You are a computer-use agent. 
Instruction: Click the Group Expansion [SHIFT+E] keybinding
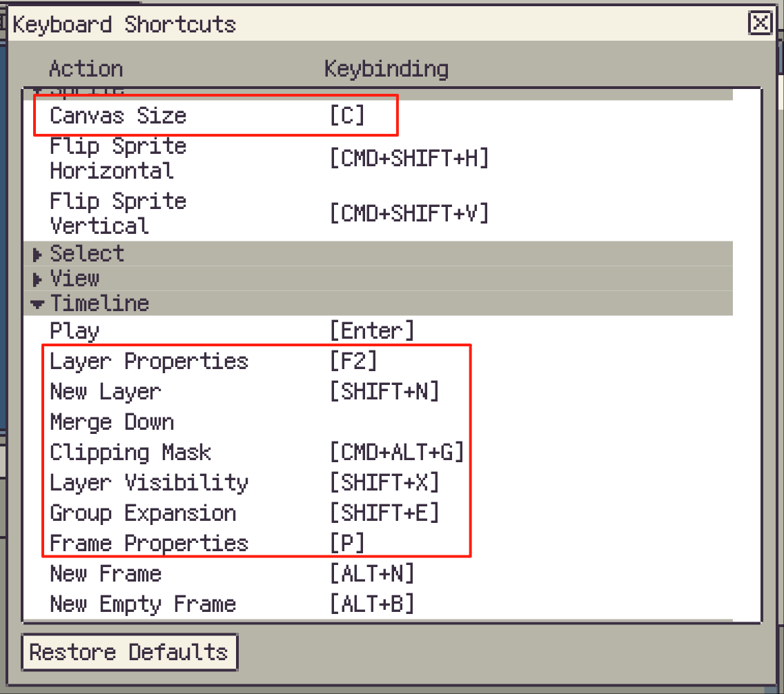click(x=384, y=513)
